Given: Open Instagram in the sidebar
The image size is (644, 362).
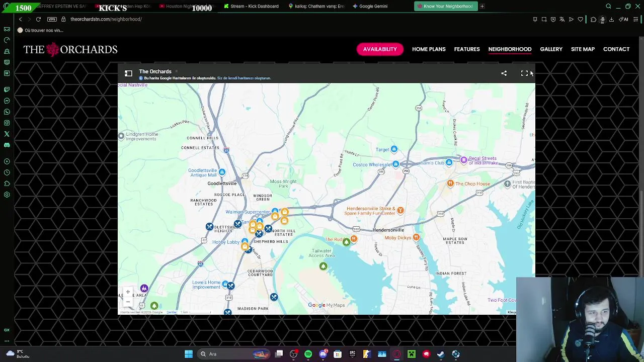Looking at the screenshot, I should pos(7,123).
